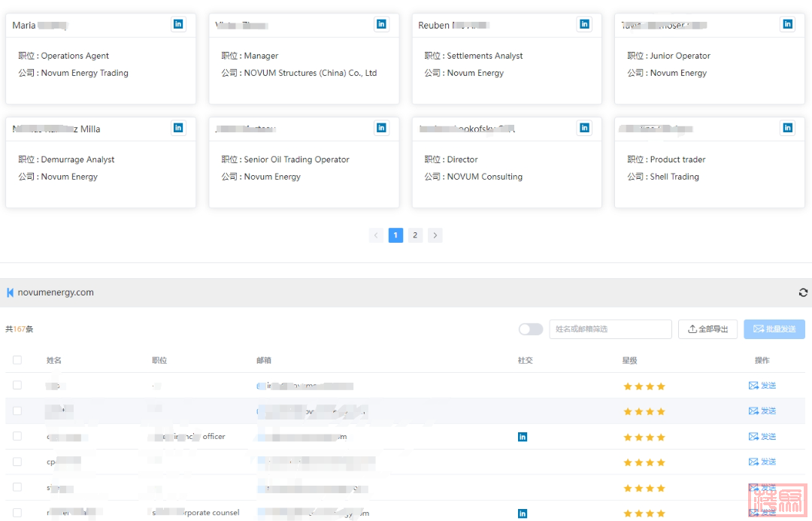The height and width of the screenshot is (521, 812).
Task: Click "职位 : Director" text
Action: click(x=451, y=159)
